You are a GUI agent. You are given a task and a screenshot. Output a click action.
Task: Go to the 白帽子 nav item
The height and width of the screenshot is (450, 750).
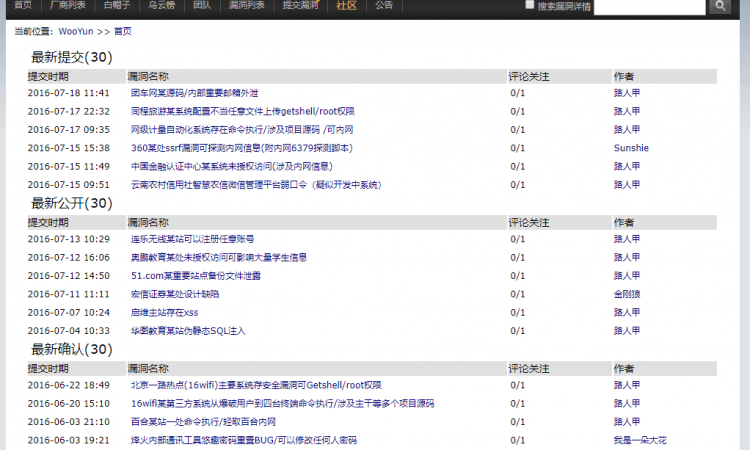coord(117,5)
